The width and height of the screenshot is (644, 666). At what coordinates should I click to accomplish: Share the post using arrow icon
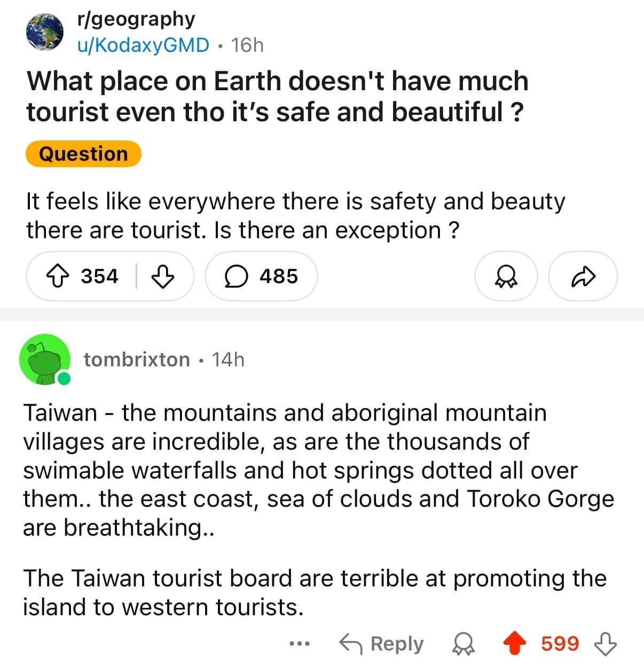[583, 277]
